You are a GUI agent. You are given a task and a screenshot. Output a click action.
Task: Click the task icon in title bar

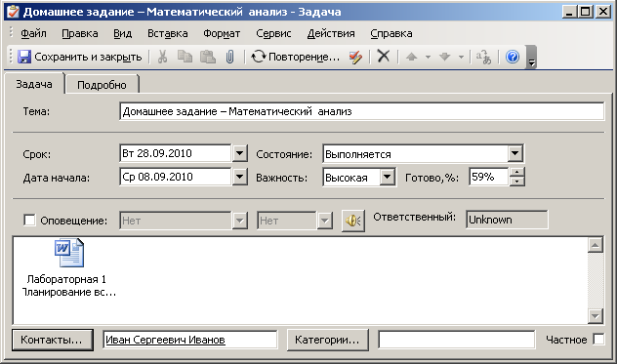pos(13,12)
